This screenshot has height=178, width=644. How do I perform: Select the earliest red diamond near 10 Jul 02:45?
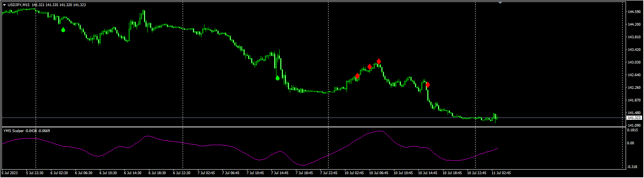(357, 76)
